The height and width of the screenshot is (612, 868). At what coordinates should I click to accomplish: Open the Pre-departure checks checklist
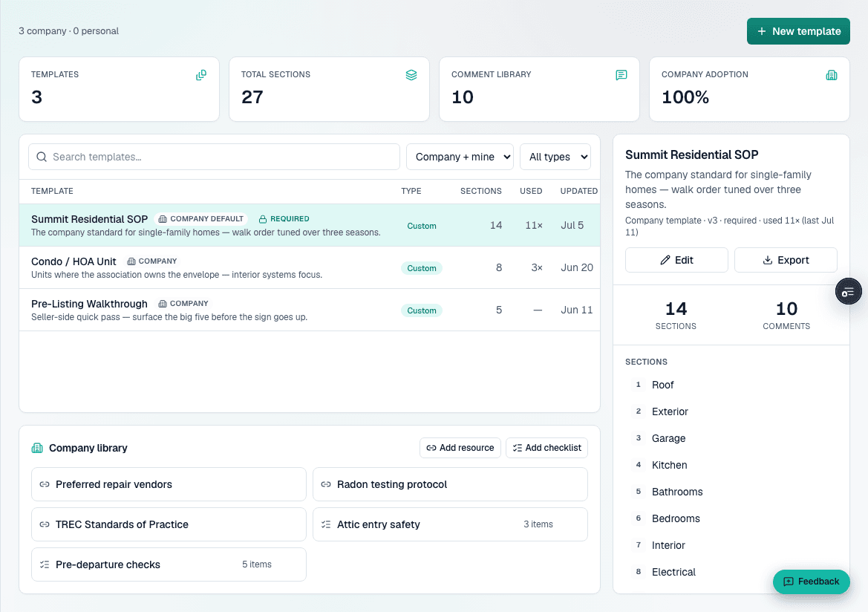[169, 564]
